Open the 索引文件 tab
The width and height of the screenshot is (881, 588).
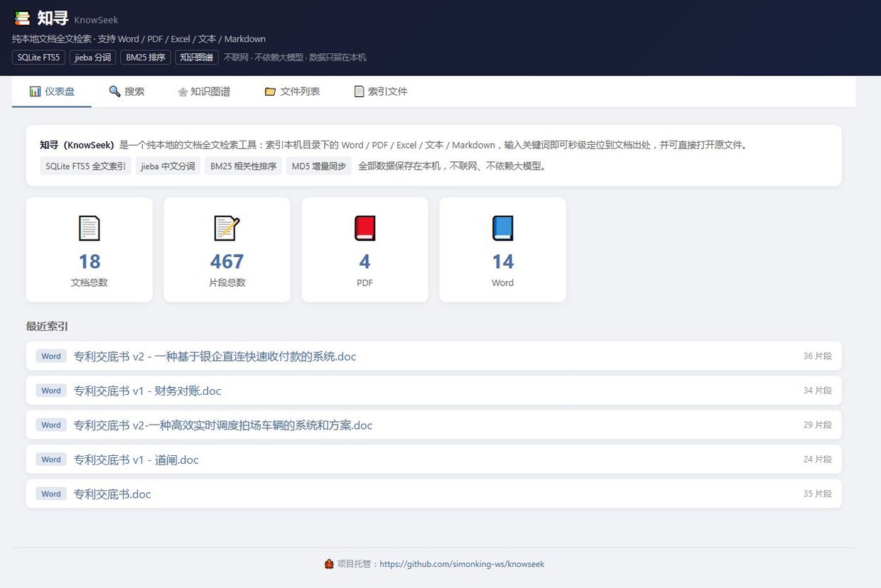tap(381, 92)
